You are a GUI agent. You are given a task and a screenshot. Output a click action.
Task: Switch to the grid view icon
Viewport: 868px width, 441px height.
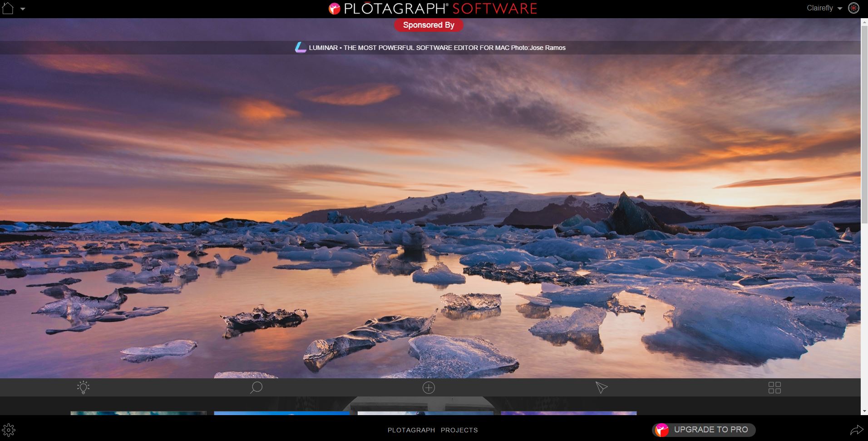(774, 387)
